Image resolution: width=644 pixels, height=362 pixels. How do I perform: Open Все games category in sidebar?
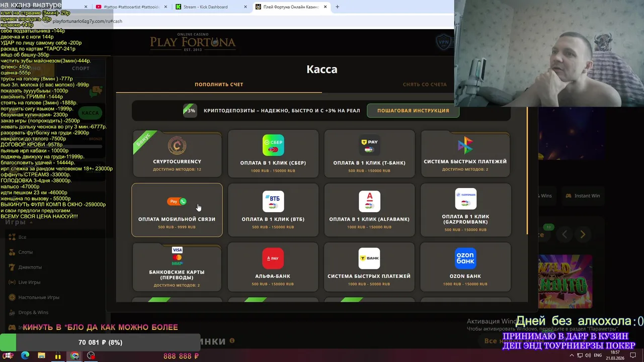(x=22, y=237)
